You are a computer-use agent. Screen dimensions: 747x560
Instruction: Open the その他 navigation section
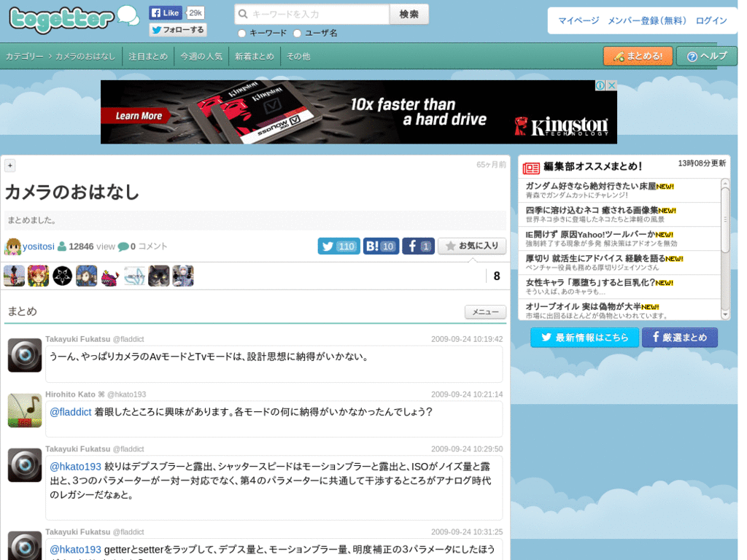(x=298, y=55)
